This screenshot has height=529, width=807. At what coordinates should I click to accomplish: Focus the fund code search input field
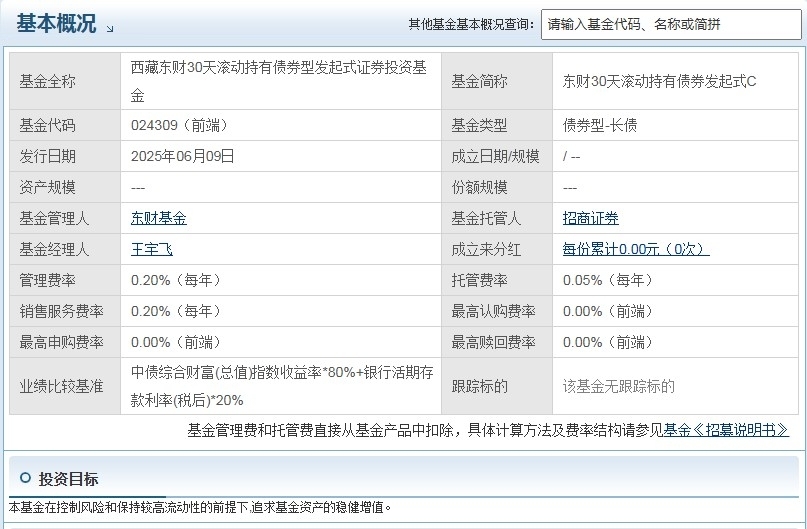[671, 24]
